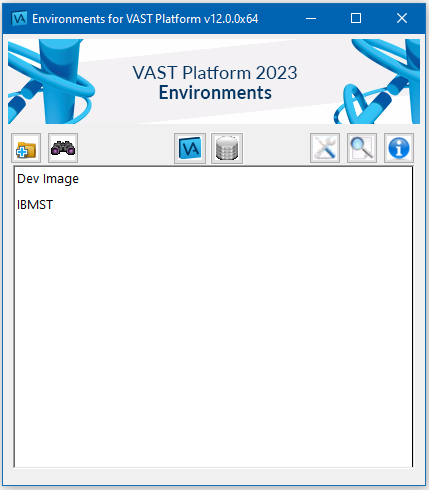Minimize the Environments window

coord(311,18)
